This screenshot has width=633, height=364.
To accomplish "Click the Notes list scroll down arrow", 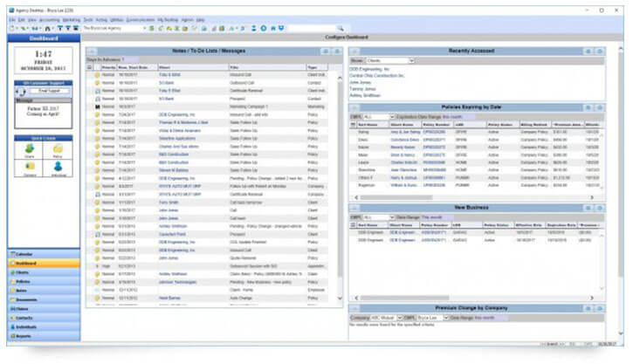I will [x=340, y=299].
